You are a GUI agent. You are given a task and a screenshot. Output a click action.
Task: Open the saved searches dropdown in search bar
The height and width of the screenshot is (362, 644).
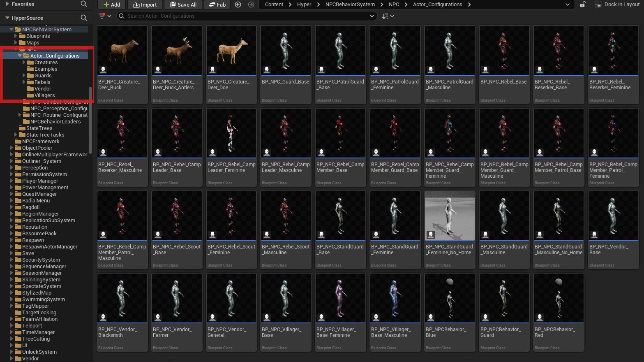coord(372,16)
